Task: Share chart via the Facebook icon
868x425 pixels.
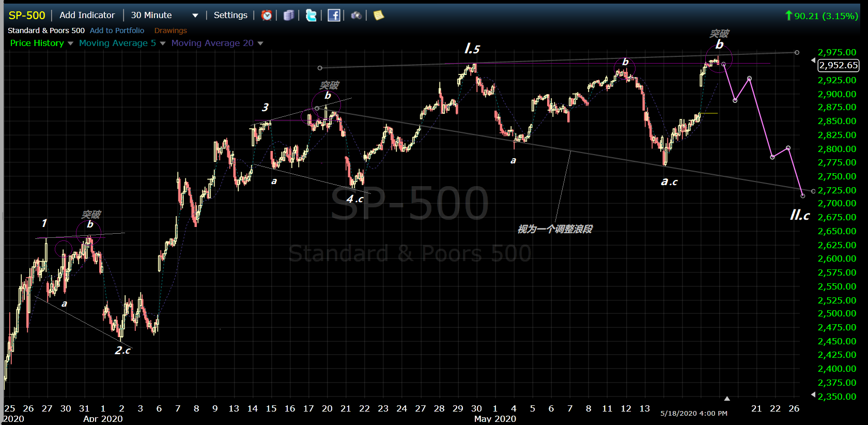Action: [334, 16]
